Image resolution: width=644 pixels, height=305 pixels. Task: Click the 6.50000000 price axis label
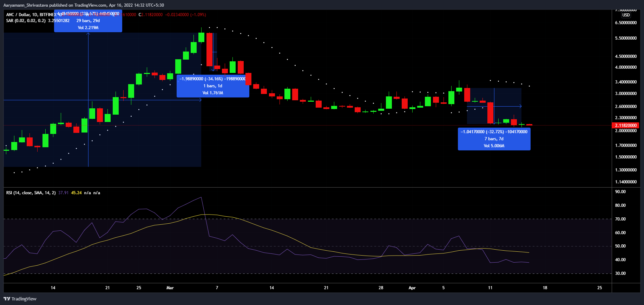626,23
